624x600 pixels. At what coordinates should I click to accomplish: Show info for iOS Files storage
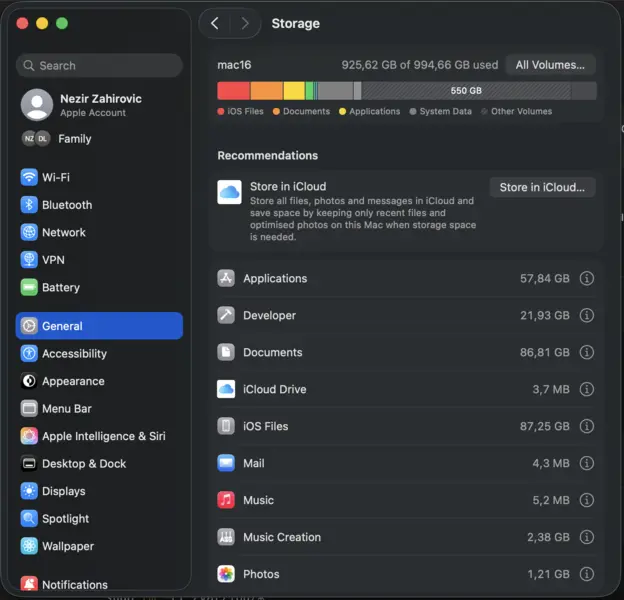(587, 426)
